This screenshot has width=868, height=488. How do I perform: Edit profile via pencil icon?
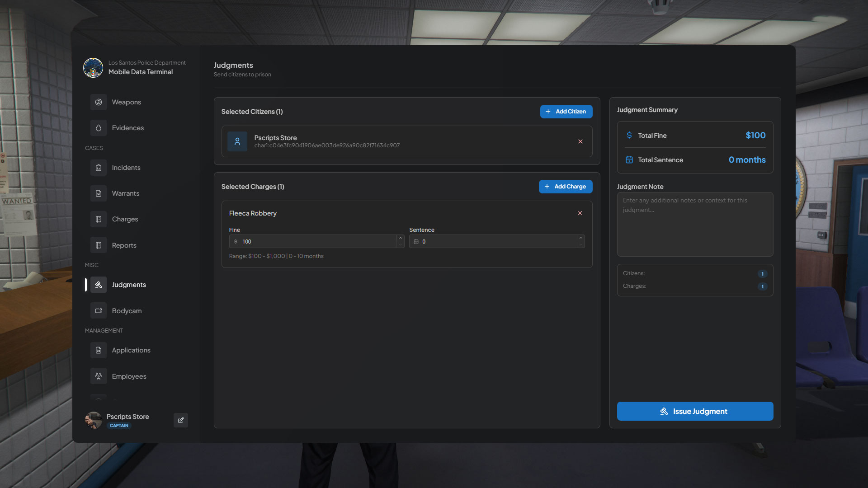pos(181,420)
